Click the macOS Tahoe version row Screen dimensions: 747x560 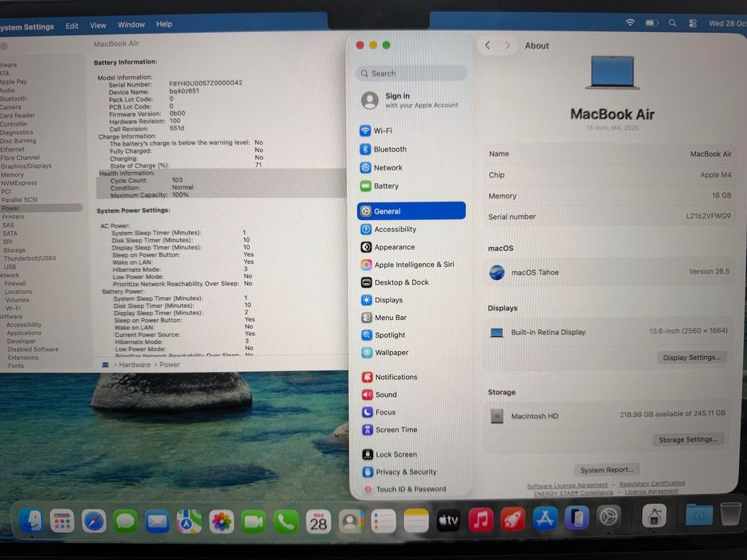(609, 272)
